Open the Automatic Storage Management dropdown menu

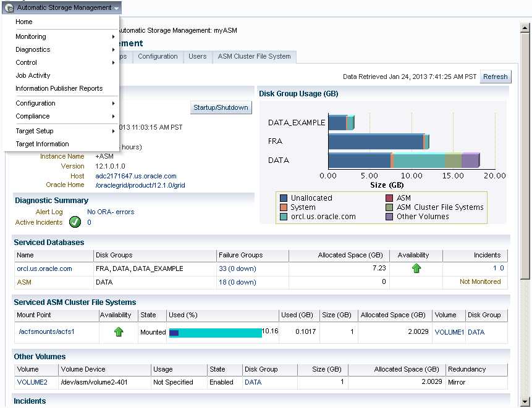61,8
